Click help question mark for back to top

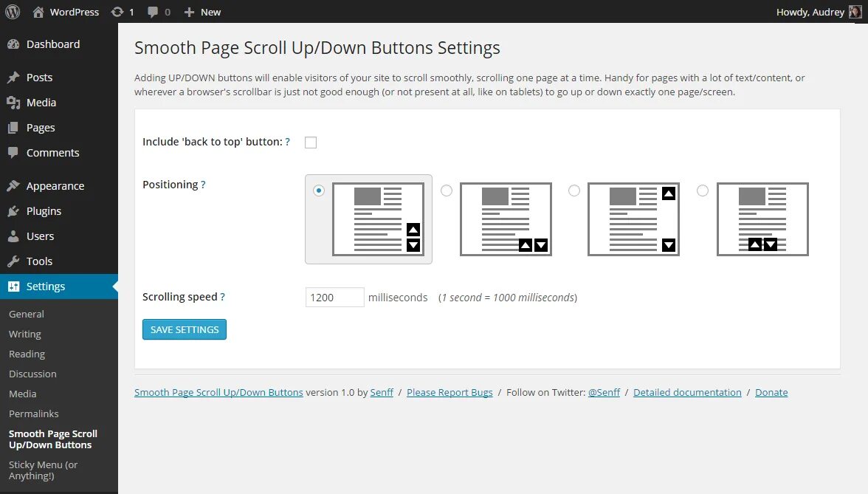pyautogui.click(x=287, y=142)
